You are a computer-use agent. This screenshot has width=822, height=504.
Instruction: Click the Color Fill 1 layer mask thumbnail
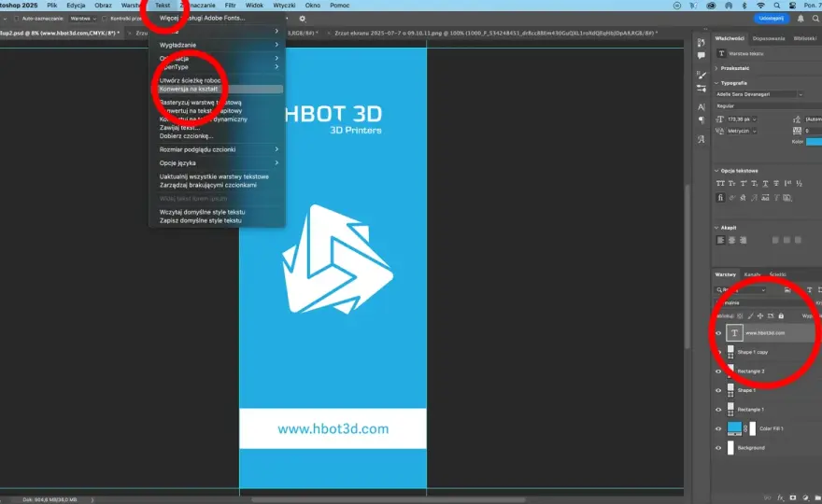(753, 428)
